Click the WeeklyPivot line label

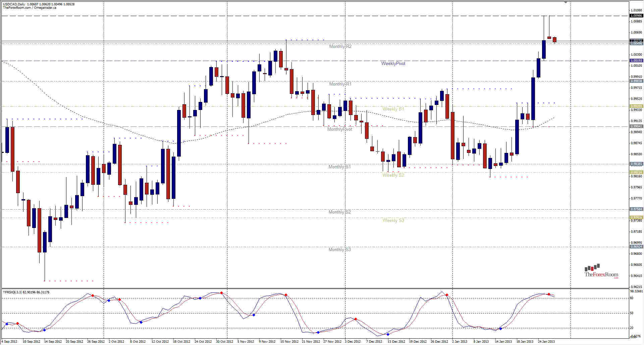click(393, 63)
